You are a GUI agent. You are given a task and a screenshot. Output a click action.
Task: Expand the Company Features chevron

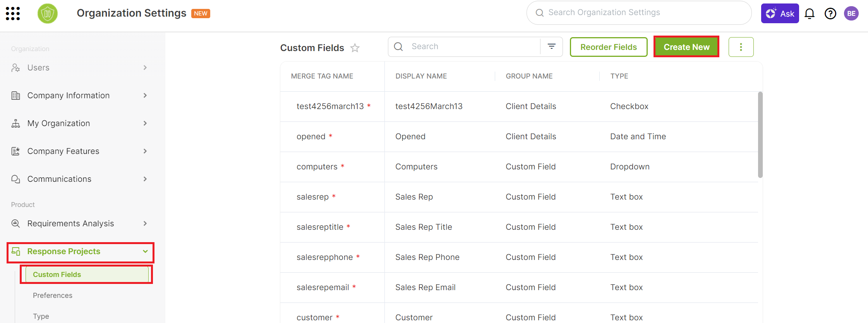tap(145, 151)
